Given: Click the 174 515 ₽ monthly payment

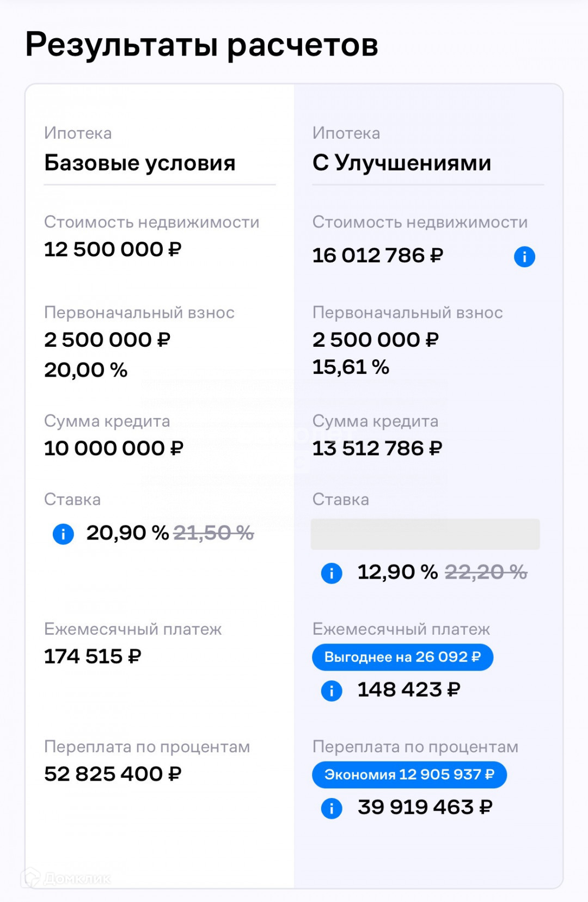Looking at the screenshot, I should [x=93, y=656].
